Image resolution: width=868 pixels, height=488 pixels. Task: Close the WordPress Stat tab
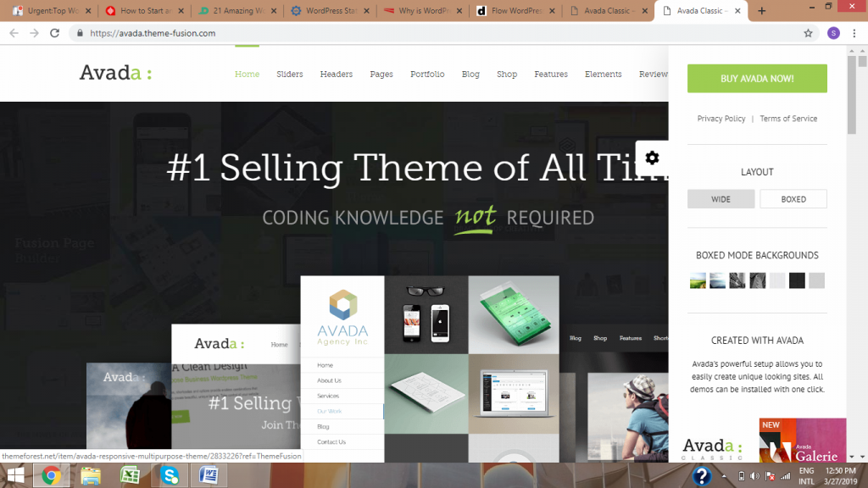(366, 10)
